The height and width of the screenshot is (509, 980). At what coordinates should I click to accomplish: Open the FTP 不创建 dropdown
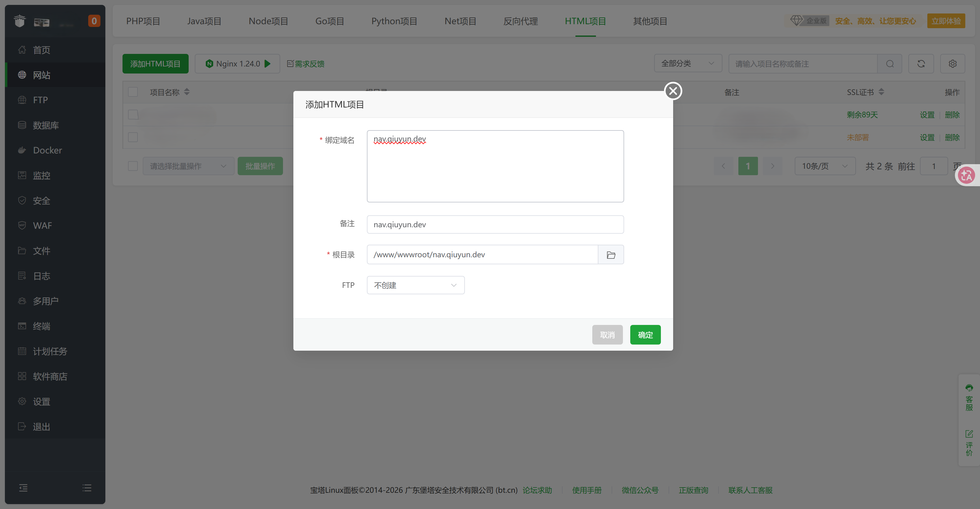click(416, 285)
